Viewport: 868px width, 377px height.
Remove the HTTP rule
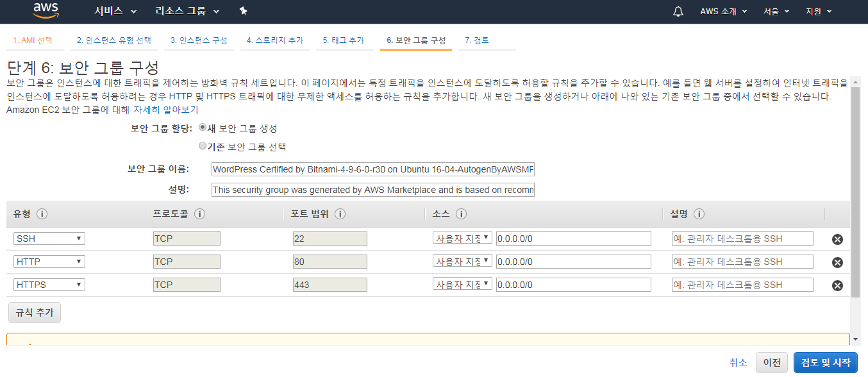(837, 262)
